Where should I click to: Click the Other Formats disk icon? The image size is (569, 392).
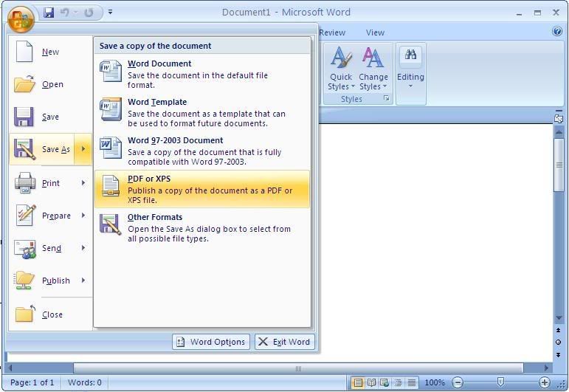pos(110,224)
